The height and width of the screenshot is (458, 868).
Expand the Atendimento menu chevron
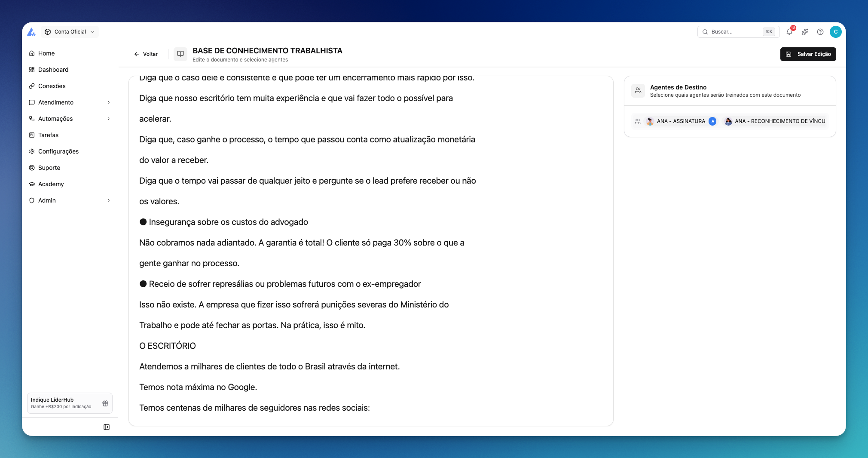(x=108, y=102)
